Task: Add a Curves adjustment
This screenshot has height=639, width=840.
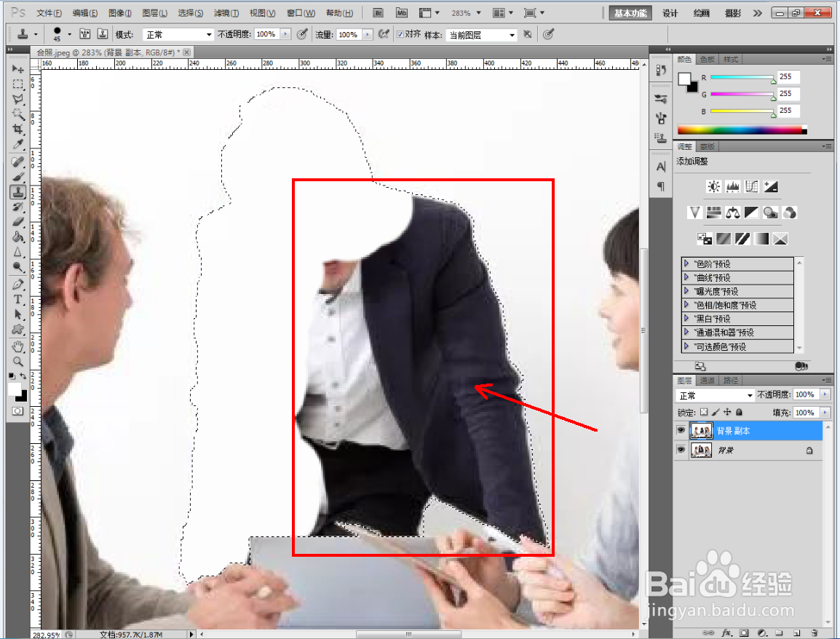Action: (752, 186)
